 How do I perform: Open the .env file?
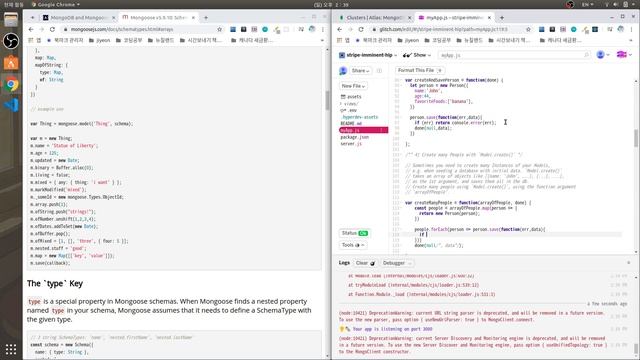tap(349, 110)
